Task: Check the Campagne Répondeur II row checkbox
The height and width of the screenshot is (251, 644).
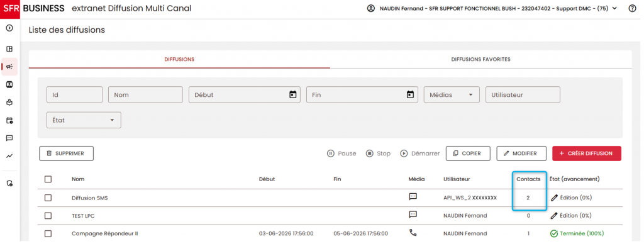Action: 48,234
